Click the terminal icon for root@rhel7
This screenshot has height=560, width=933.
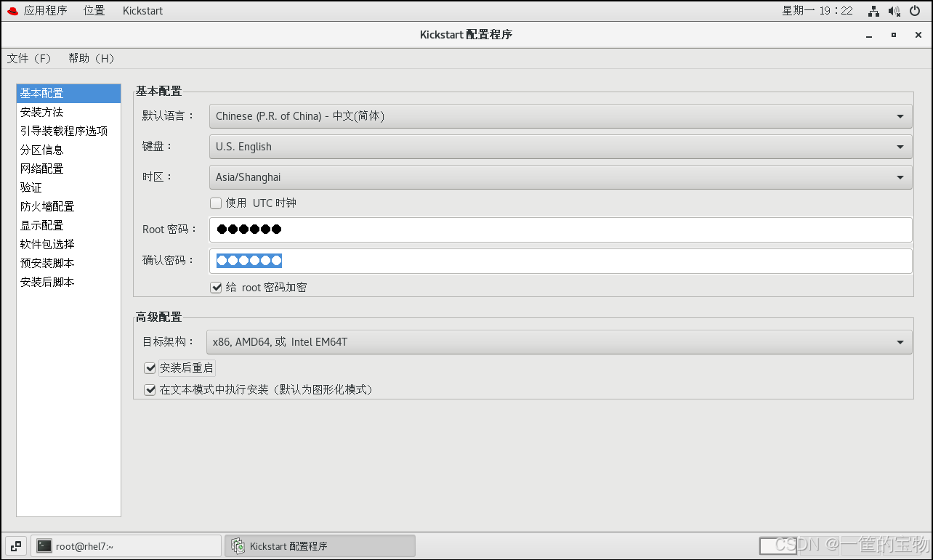pos(45,546)
